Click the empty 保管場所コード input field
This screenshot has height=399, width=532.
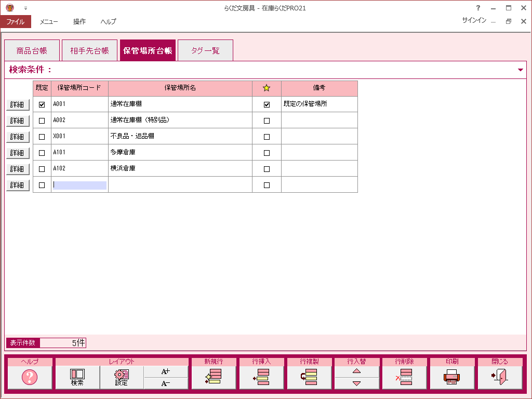coord(79,185)
